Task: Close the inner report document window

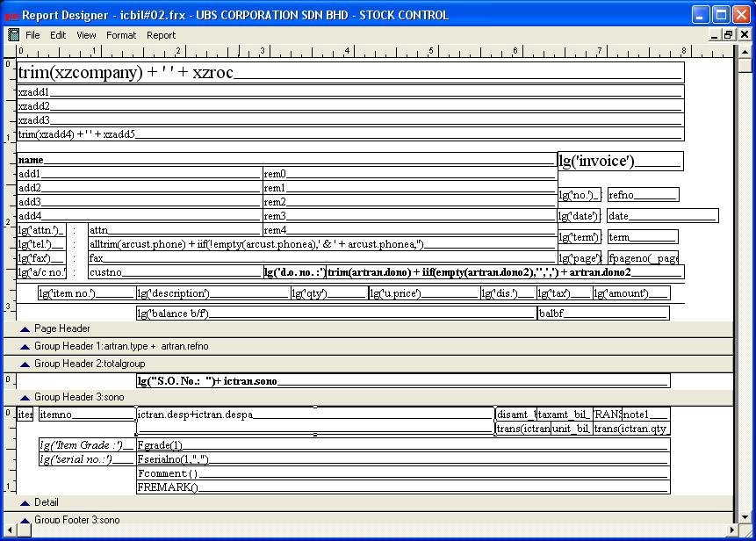Action: click(743, 35)
